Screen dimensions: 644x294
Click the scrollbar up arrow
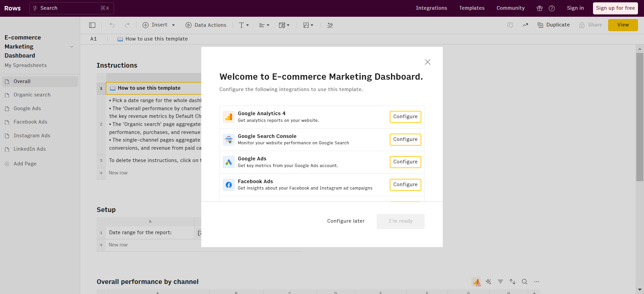(x=640, y=49)
